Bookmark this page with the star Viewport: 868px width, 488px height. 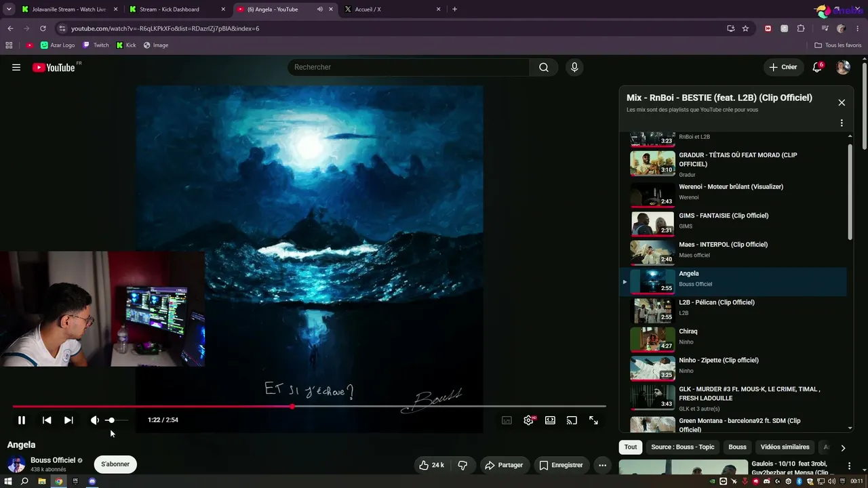tap(745, 28)
